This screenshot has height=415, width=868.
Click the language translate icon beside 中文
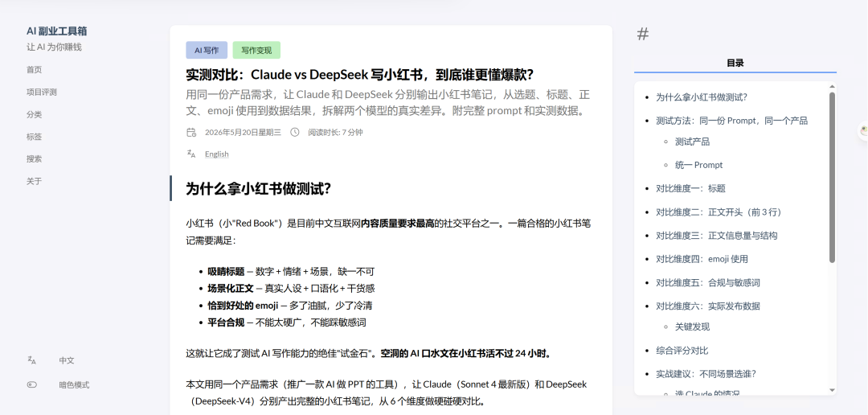31,360
